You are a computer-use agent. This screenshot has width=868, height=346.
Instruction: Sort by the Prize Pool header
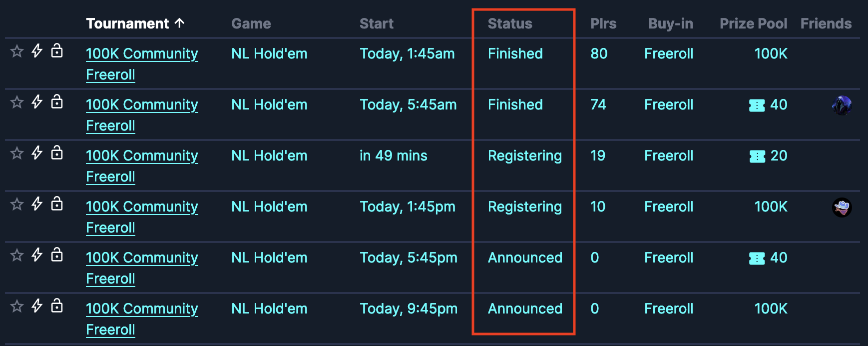[x=753, y=23]
